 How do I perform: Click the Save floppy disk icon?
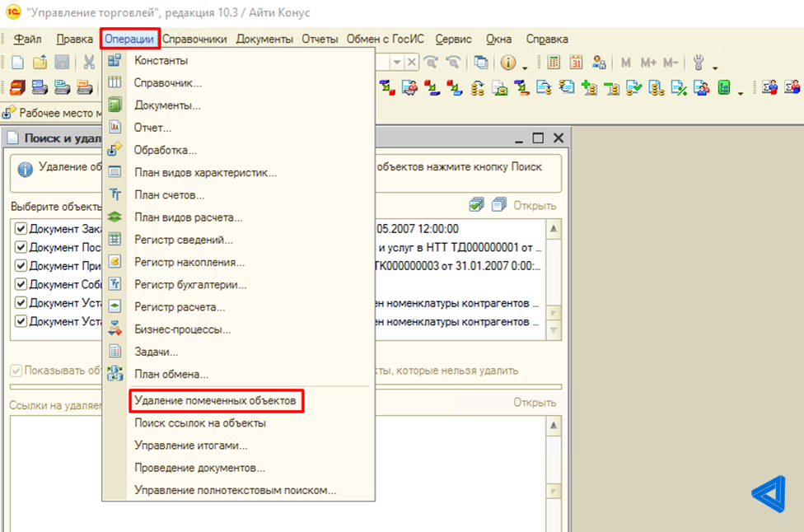point(62,63)
